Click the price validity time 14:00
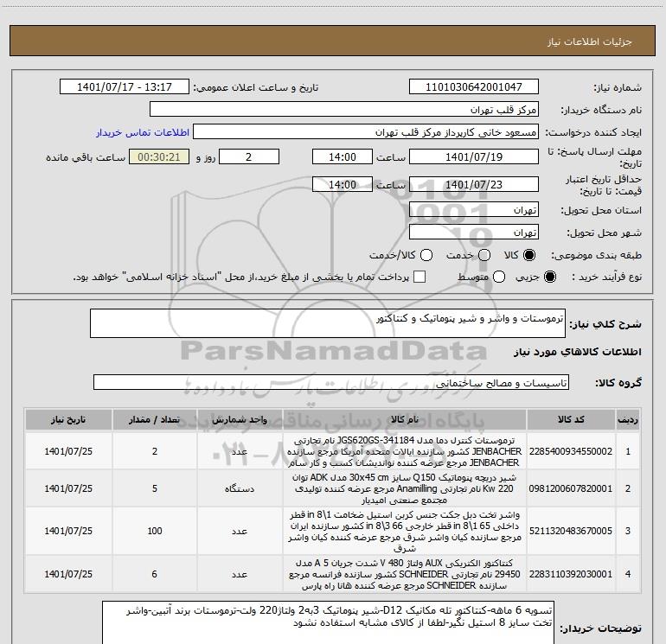Image resolution: width=666 pixels, height=644 pixels. tap(343, 184)
